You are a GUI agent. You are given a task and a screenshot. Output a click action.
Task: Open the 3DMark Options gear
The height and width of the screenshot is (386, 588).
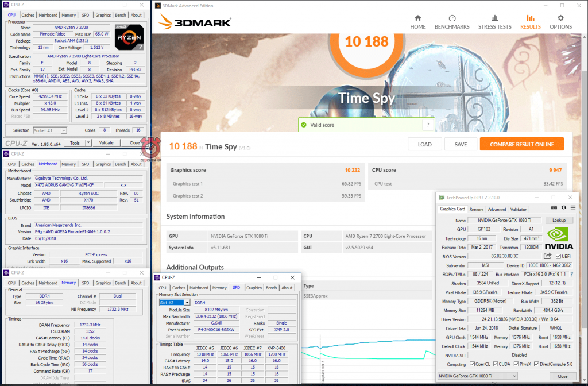click(x=560, y=21)
